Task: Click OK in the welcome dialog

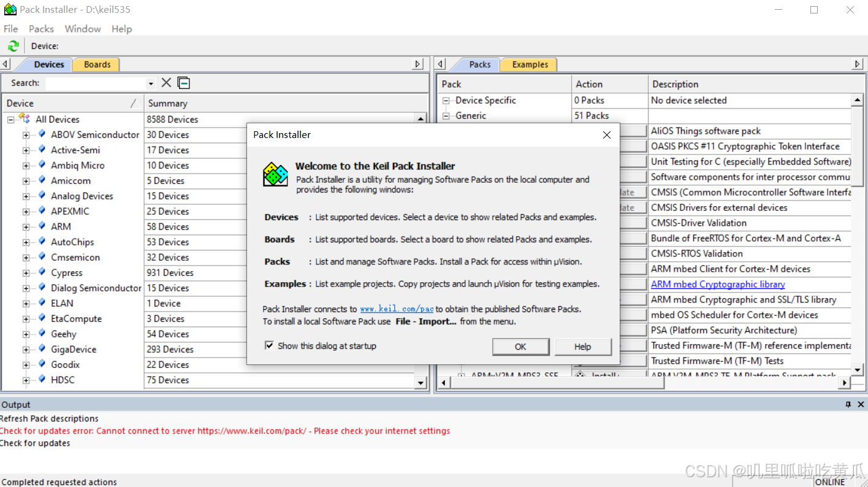Action: click(x=520, y=347)
